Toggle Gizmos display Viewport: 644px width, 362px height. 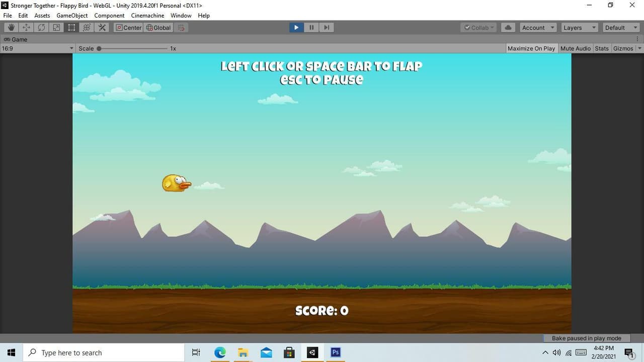pos(623,48)
